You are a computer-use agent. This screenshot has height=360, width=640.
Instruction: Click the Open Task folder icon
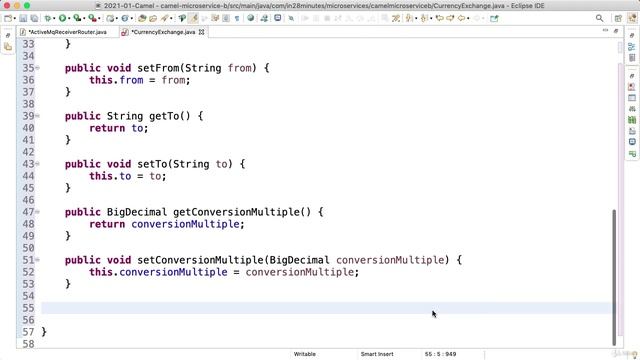click(153, 18)
